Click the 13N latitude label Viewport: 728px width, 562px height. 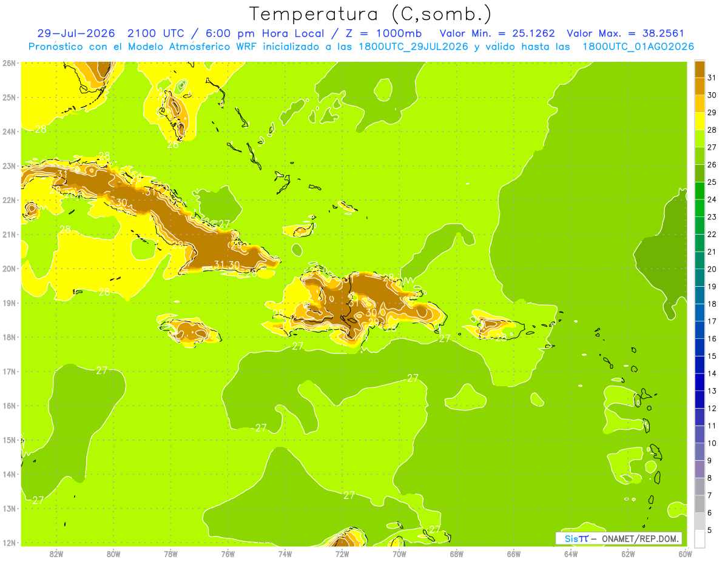[8, 509]
